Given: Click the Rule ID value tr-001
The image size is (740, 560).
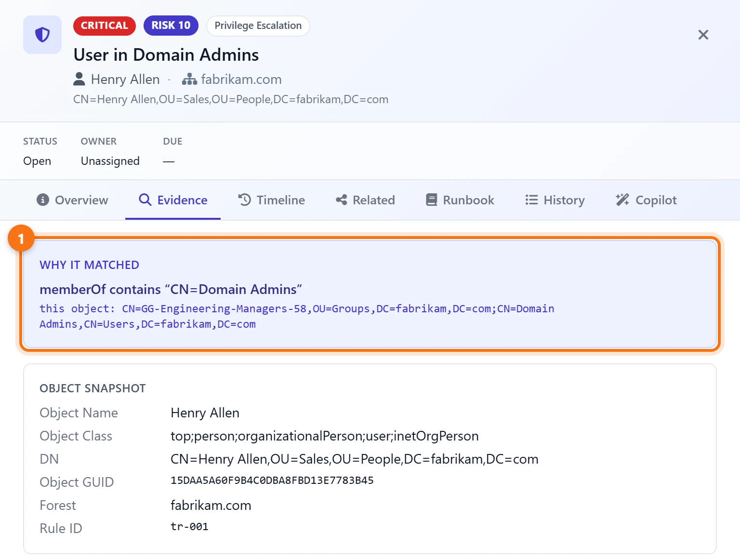Looking at the screenshot, I should click(189, 527).
